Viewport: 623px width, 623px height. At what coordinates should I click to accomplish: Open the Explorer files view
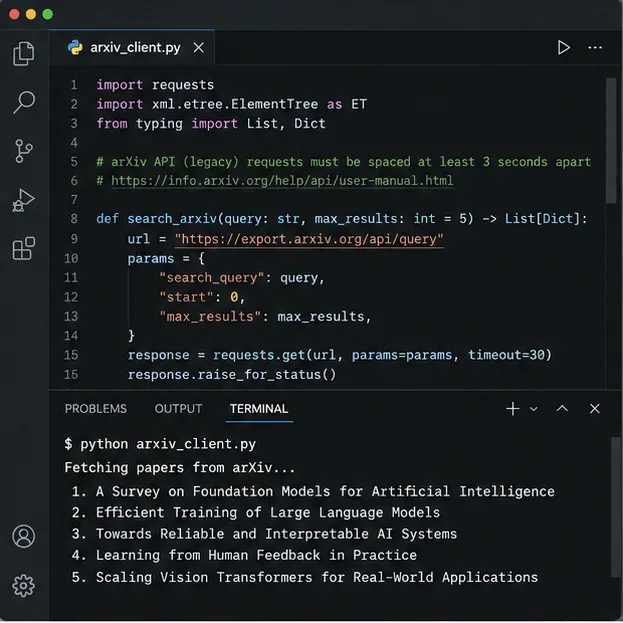point(24,53)
